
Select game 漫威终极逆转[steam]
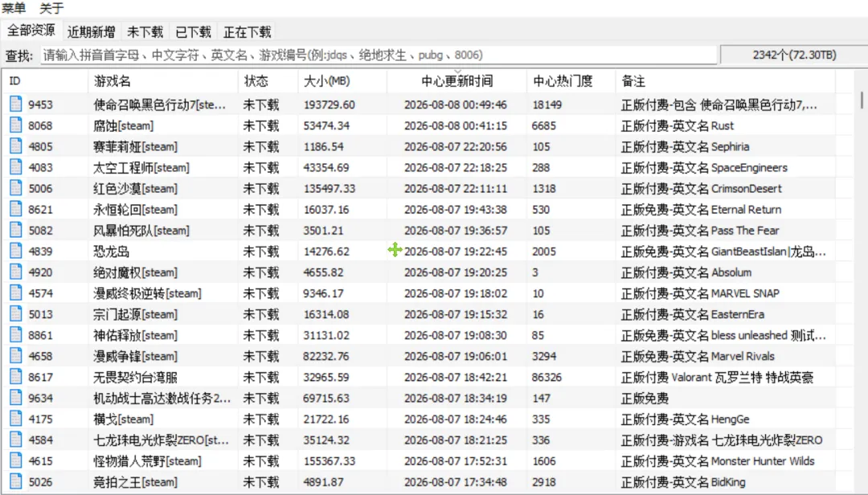click(147, 293)
